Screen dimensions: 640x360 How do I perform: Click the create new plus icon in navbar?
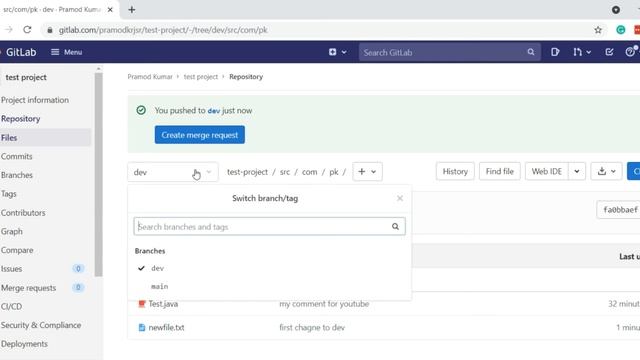[x=333, y=52]
